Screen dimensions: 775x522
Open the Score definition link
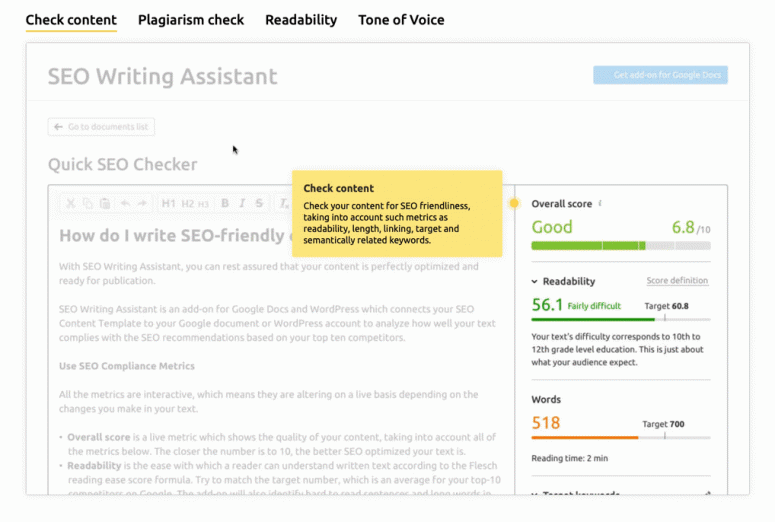click(677, 281)
